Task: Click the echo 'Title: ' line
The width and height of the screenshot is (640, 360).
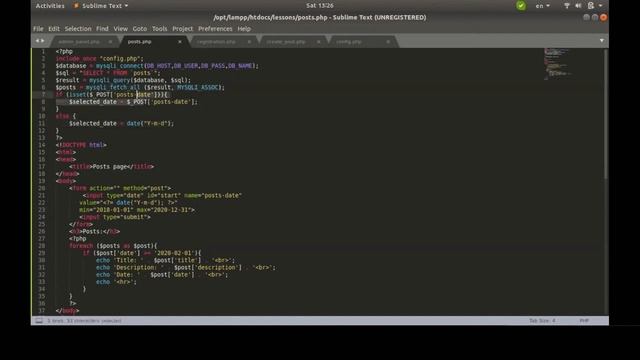Action: pyautogui.click(x=165, y=260)
